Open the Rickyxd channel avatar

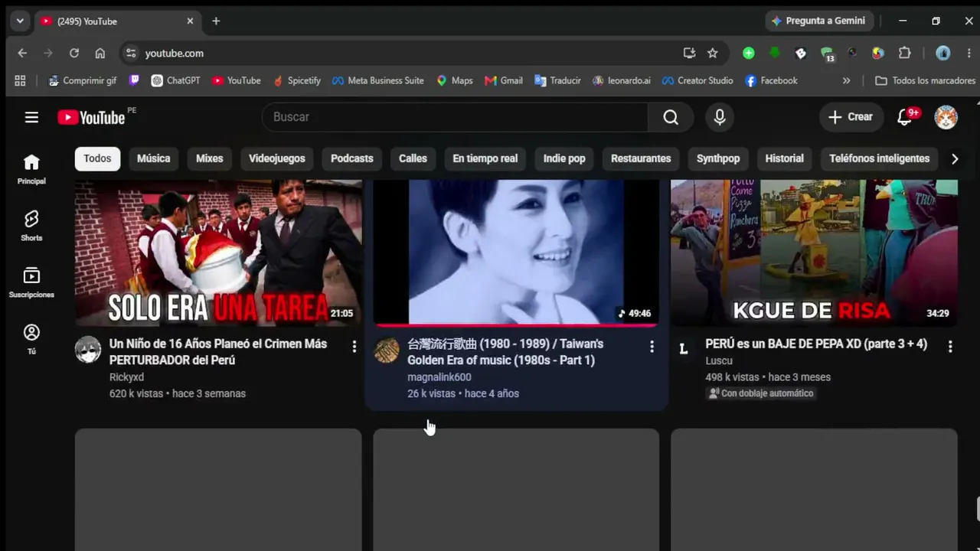(88, 350)
